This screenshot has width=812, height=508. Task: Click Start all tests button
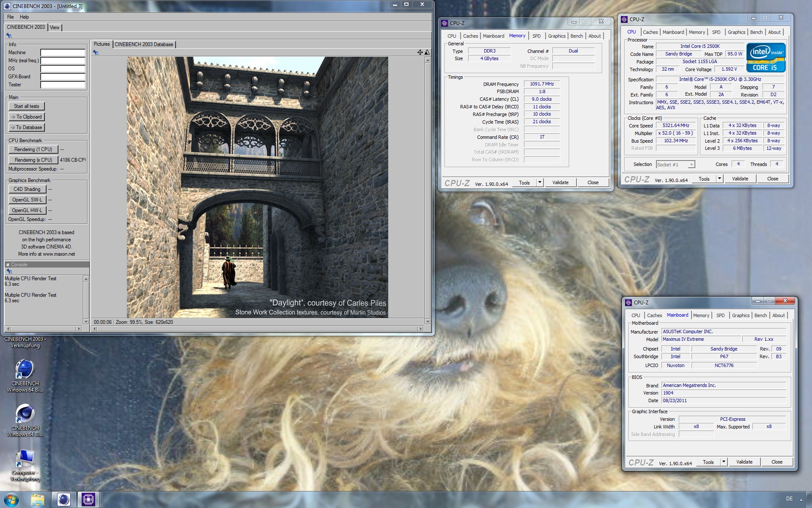pyautogui.click(x=27, y=106)
